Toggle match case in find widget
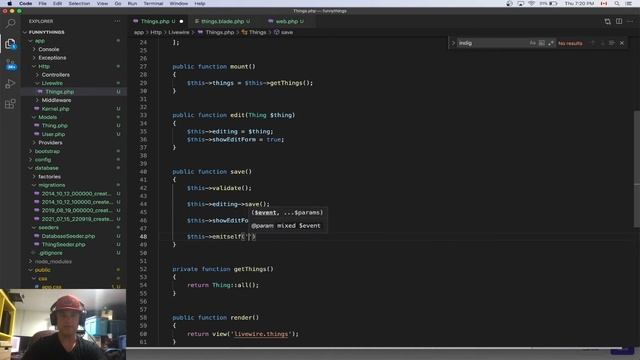640x360 pixels. coord(533,43)
